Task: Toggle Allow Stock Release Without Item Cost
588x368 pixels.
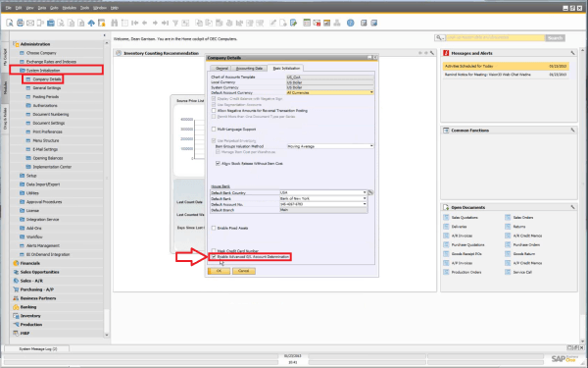Action: 218,163
